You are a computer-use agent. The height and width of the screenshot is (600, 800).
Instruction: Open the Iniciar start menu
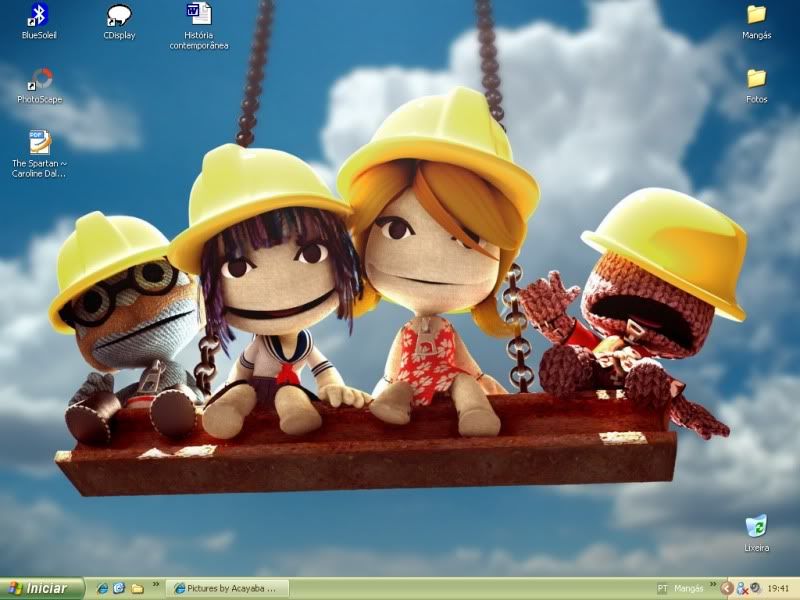pyautogui.click(x=41, y=588)
